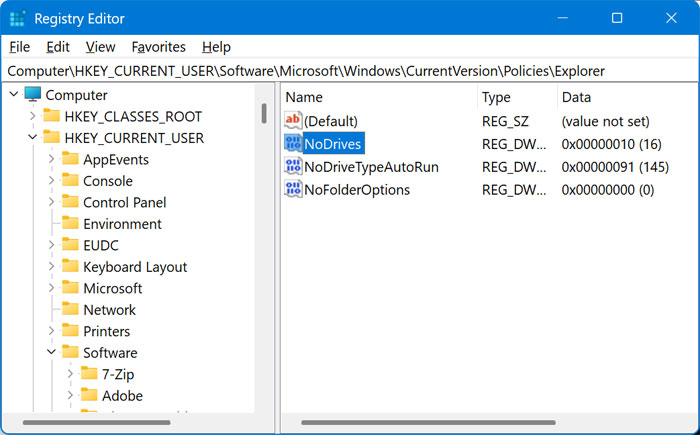Open the Help menu
This screenshot has height=435, width=700.
(216, 47)
